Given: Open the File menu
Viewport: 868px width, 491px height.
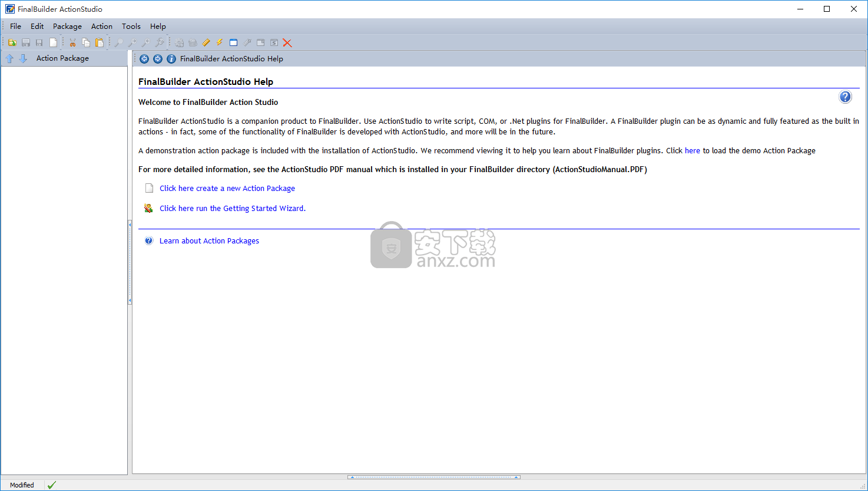Looking at the screenshot, I should (x=15, y=26).
